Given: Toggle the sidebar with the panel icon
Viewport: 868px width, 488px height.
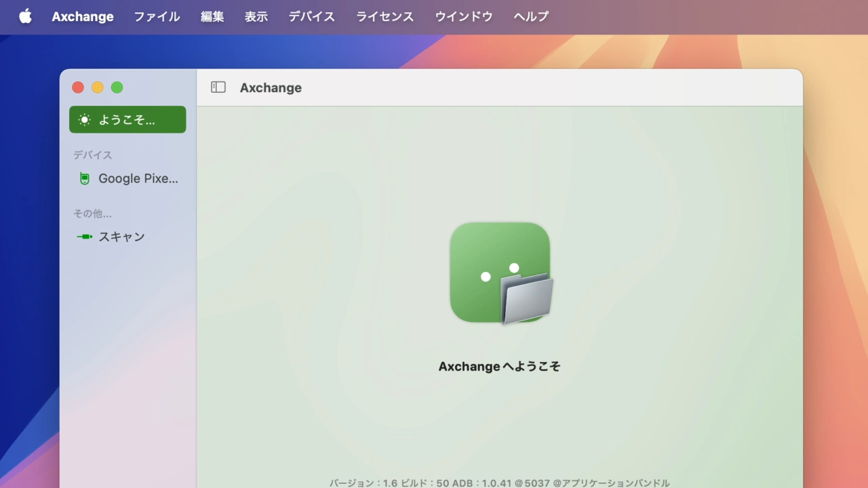Looking at the screenshot, I should [218, 87].
